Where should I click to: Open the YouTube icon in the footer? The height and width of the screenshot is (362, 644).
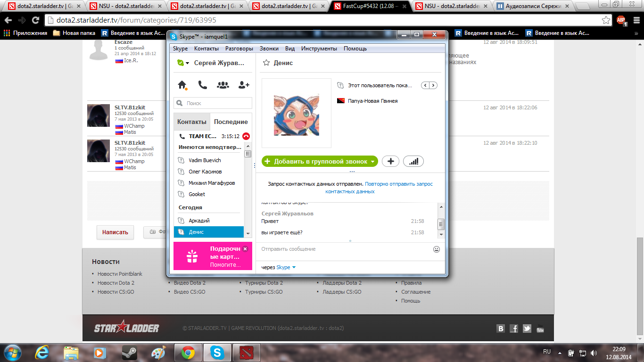pos(540,329)
